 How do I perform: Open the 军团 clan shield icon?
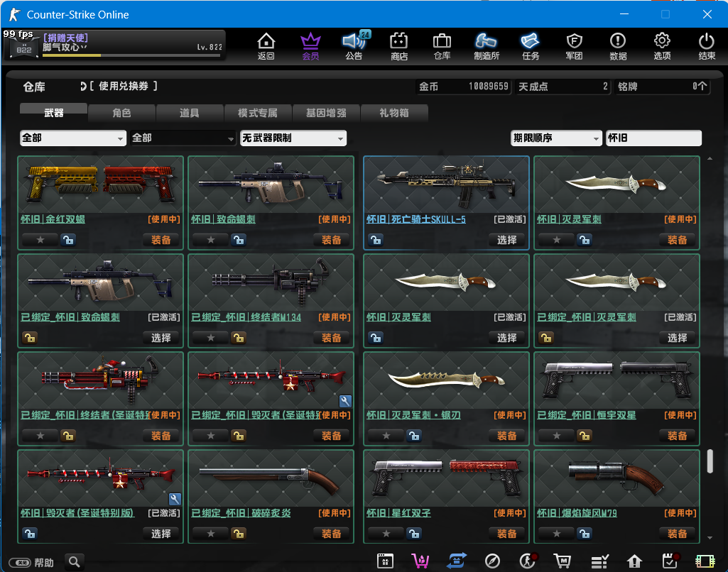click(x=575, y=46)
